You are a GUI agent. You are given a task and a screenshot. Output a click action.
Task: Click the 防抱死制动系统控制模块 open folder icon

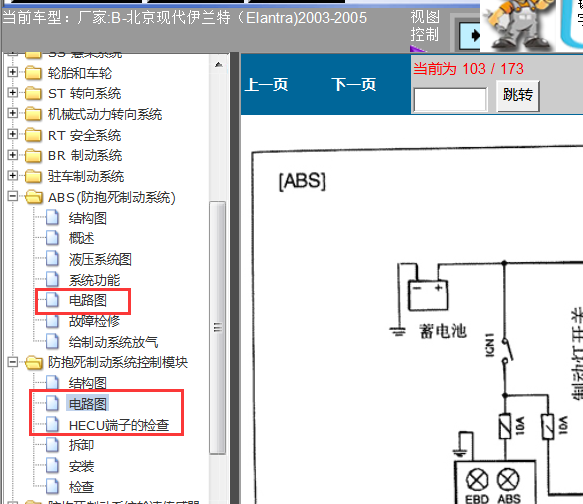34,363
